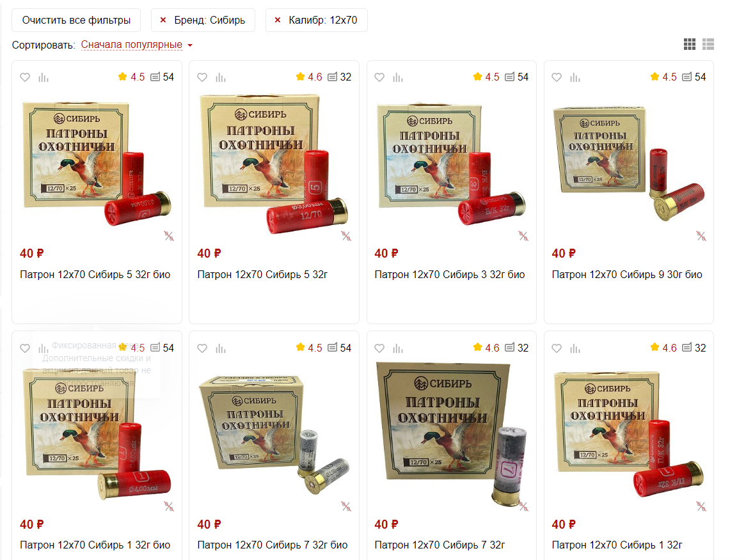
Task: Open Патрон 12x70 Сибирь 7 32г био link
Action: [272, 545]
